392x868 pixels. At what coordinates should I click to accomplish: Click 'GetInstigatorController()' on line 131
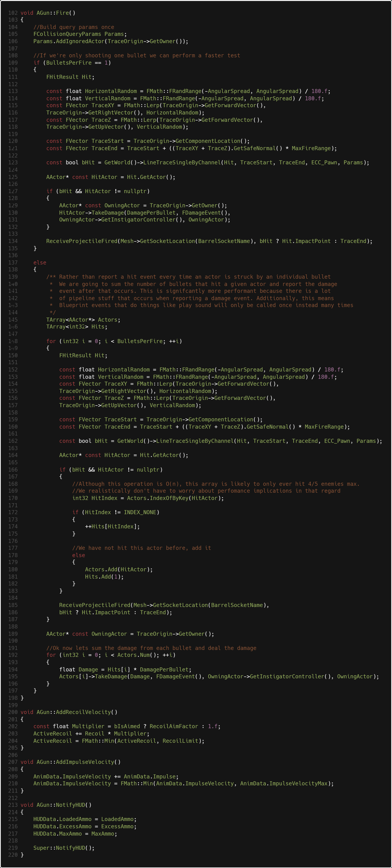coord(142,220)
